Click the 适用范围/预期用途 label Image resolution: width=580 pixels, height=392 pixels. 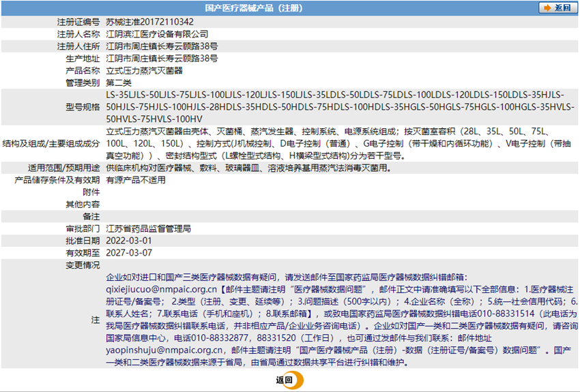pos(63,168)
